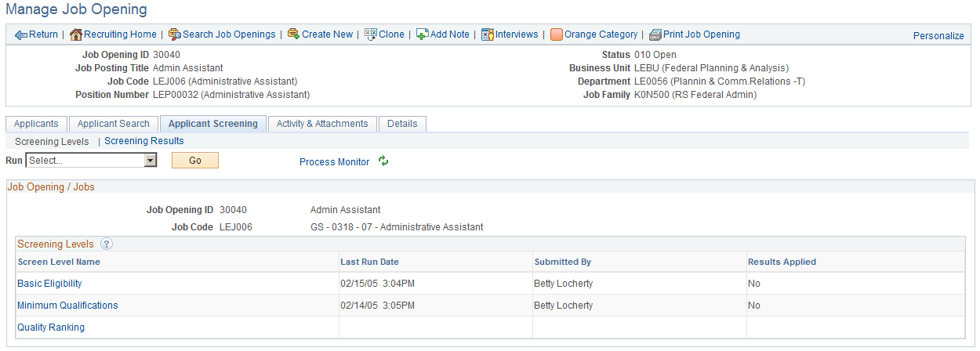Viewport: 980px width, 351px height.
Task: Click the Search Job Openings icon
Action: (x=175, y=34)
